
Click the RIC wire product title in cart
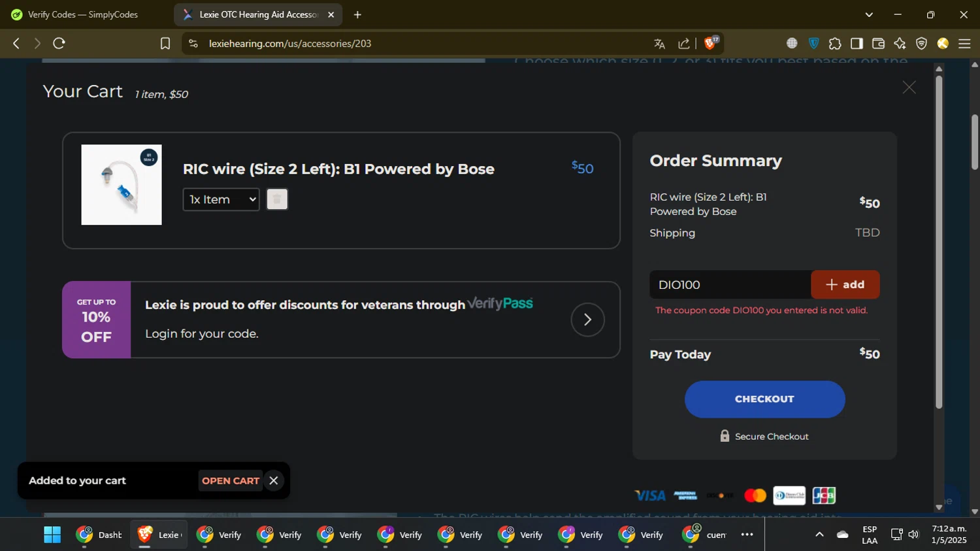[x=338, y=169]
